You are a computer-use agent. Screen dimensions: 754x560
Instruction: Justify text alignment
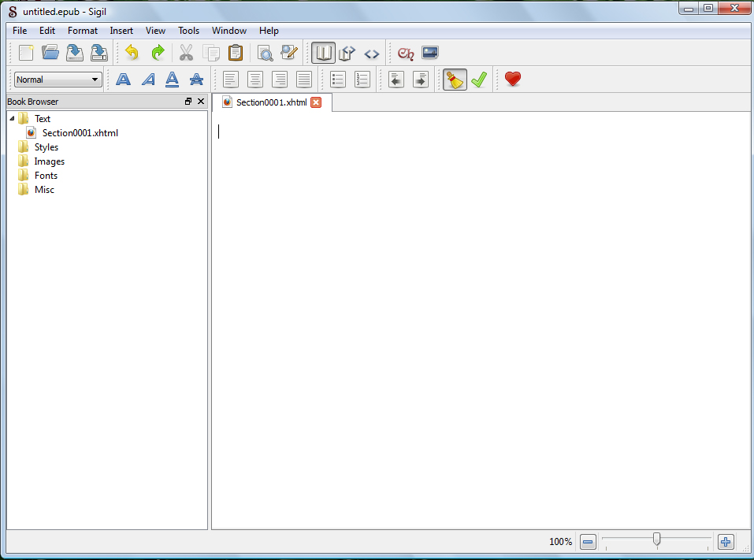pos(304,80)
